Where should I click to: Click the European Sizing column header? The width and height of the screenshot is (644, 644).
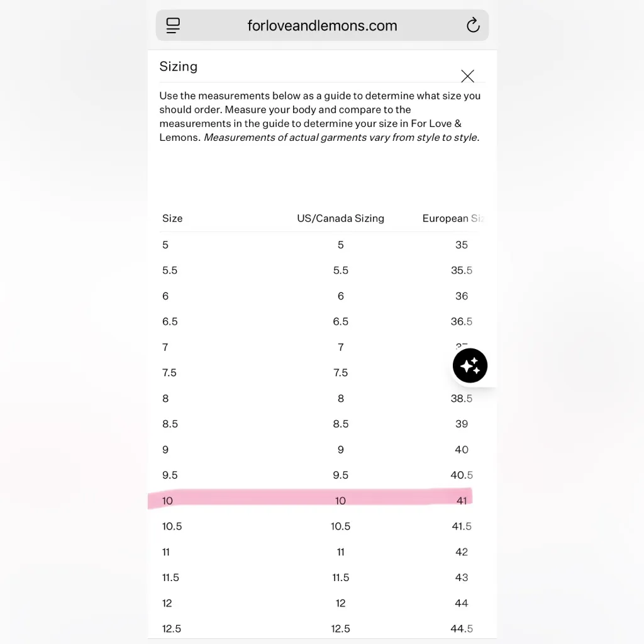[453, 218]
